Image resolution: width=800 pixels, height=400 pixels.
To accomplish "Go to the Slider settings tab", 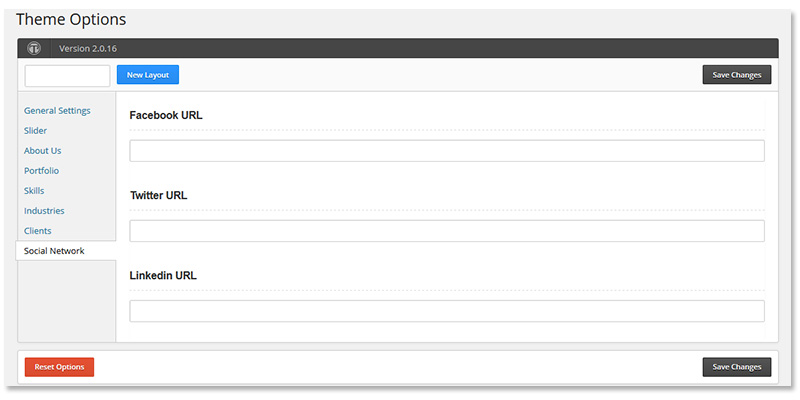I will (35, 131).
